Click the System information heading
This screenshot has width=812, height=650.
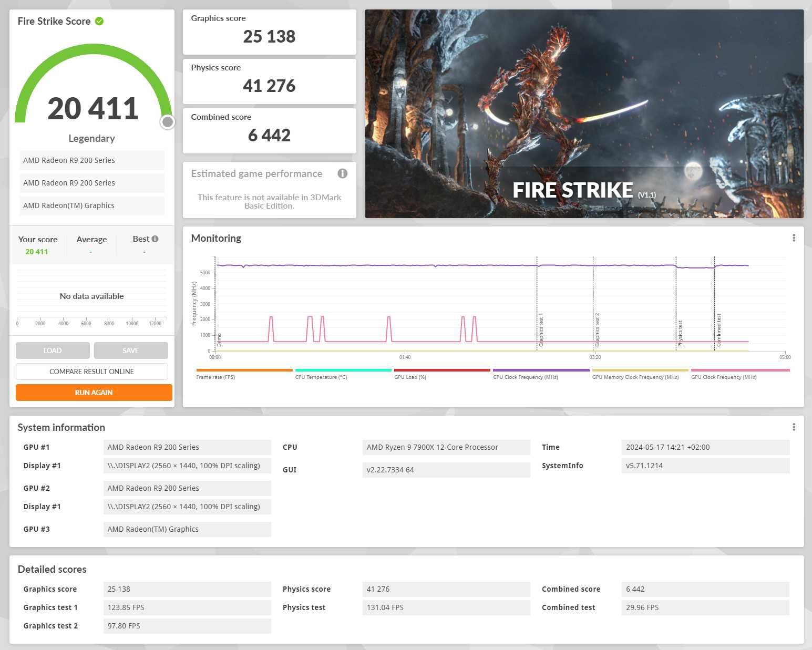tap(61, 427)
